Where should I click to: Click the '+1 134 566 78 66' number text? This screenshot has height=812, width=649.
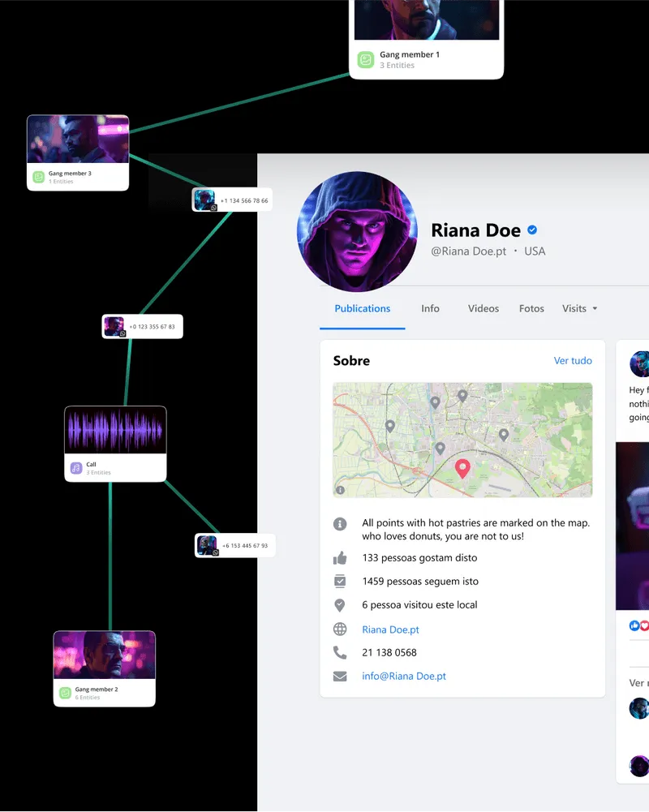[244, 200]
